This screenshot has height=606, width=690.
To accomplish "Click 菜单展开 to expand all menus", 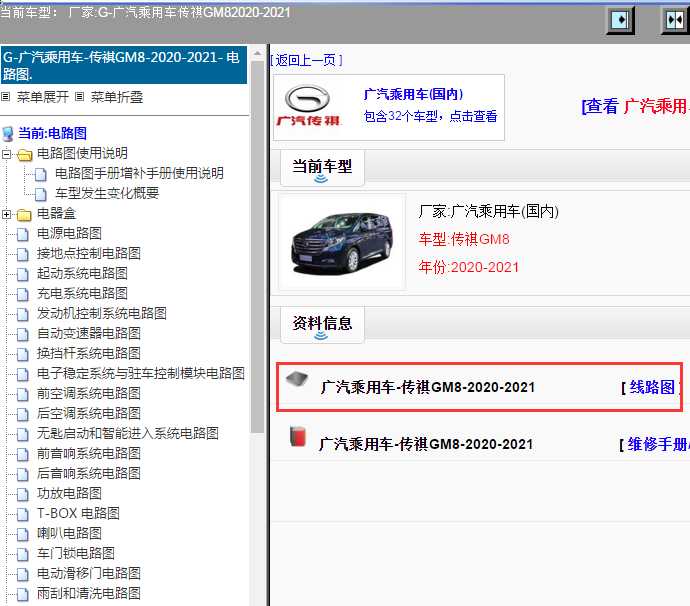I will pos(43,97).
